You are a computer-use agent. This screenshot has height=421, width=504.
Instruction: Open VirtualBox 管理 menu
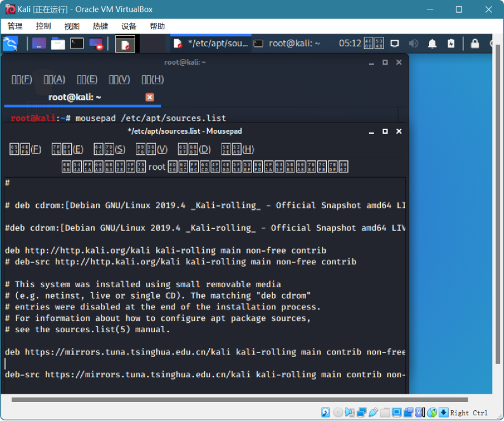pyautogui.click(x=15, y=26)
